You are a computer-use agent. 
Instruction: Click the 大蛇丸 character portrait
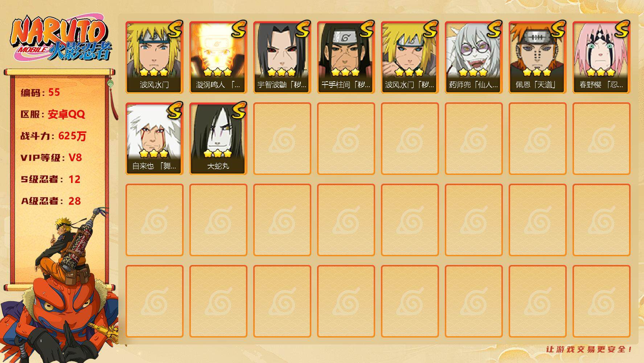click(x=218, y=139)
